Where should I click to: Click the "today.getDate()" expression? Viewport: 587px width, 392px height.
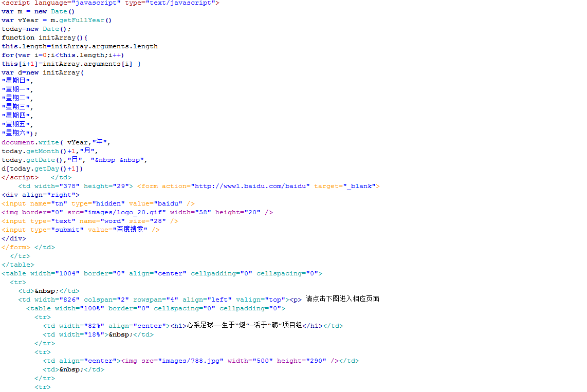point(32,160)
